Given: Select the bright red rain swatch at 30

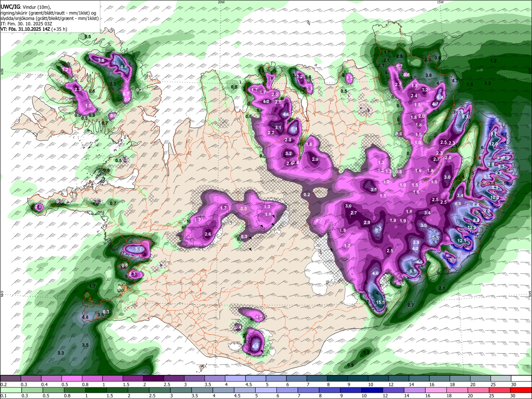Looking at the screenshot, I should (x=521, y=390).
